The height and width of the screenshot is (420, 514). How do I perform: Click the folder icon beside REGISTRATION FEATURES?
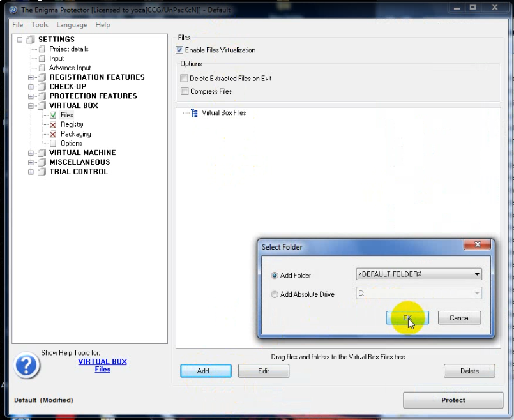[x=42, y=77]
